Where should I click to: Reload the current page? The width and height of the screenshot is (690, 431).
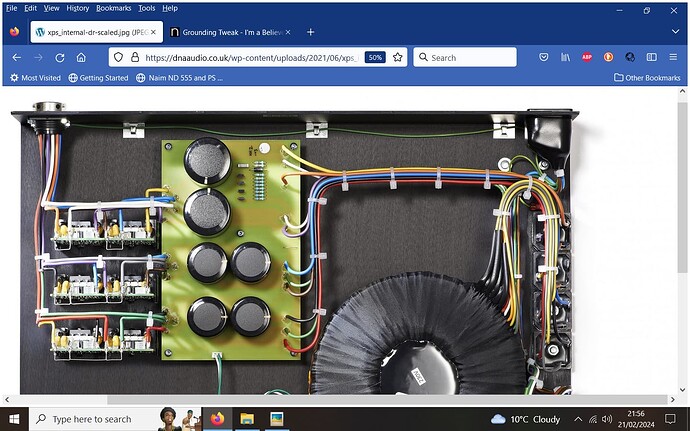click(x=59, y=58)
